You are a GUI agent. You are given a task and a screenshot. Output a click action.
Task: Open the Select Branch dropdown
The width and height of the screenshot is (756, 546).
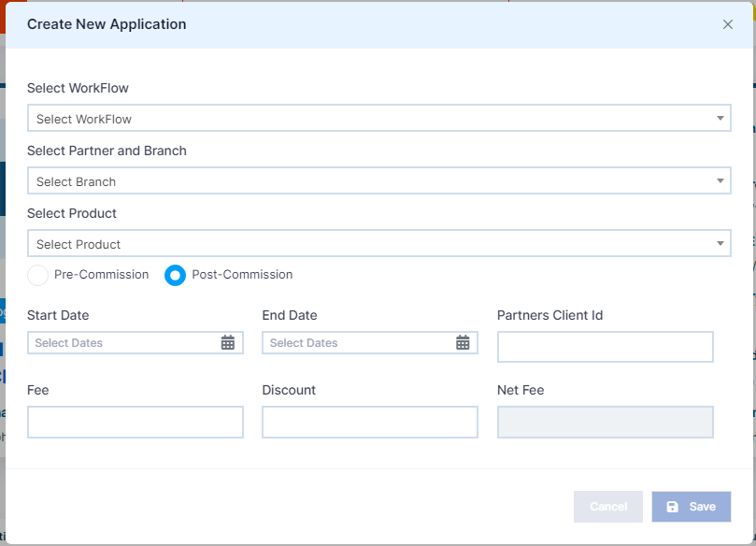[x=379, y=180]
